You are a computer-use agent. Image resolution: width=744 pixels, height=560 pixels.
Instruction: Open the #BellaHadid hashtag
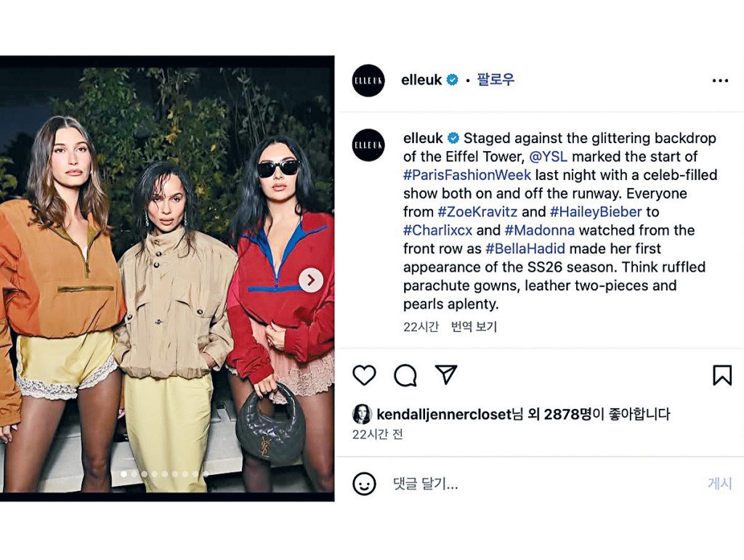point(525,248)
